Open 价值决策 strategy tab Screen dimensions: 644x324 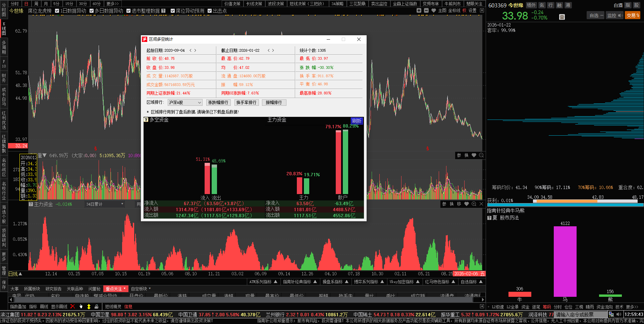pos(232,4)
